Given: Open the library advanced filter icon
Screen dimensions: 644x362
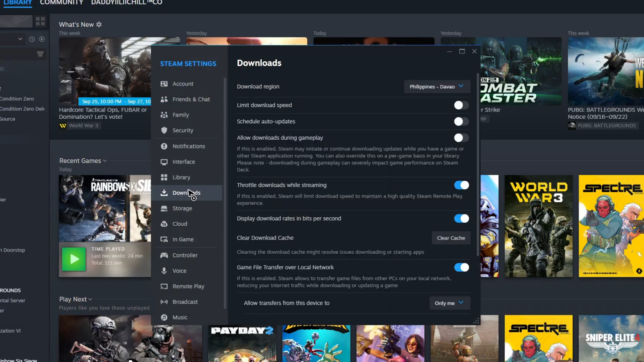Looking at the screenshot, I should (40, 54).
